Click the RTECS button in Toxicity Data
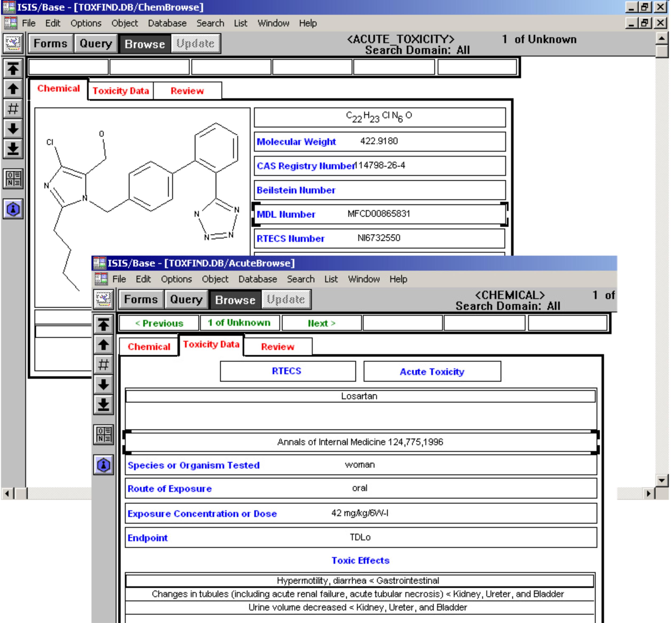The height and width of the screenshot is (623, 672). point(287,371)
